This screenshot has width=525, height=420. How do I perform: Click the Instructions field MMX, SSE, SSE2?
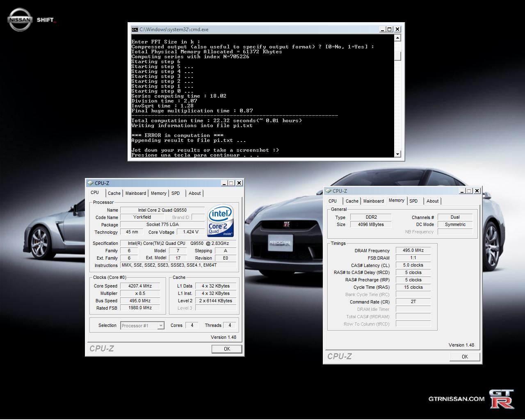(x=178, y=265)
